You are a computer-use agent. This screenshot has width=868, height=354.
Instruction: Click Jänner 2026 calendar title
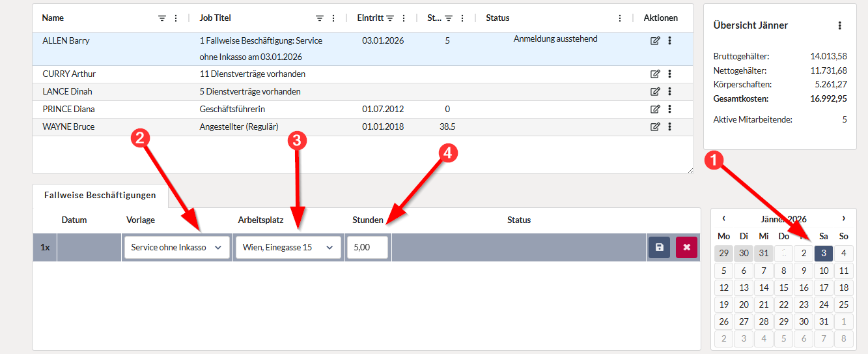(783, 219)
